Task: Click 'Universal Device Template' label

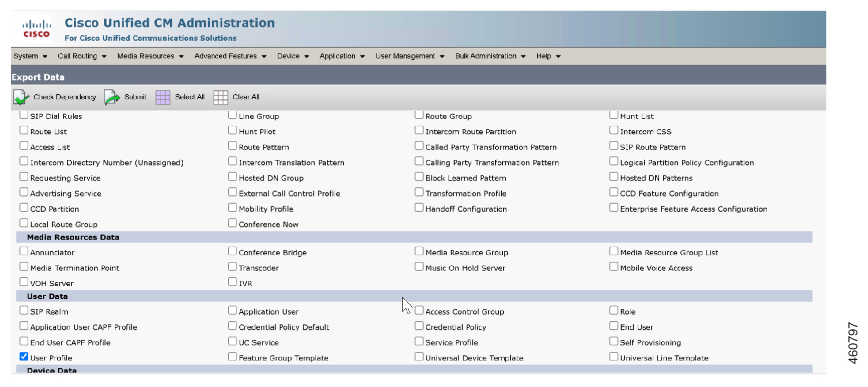Action: tap(474, 358)
